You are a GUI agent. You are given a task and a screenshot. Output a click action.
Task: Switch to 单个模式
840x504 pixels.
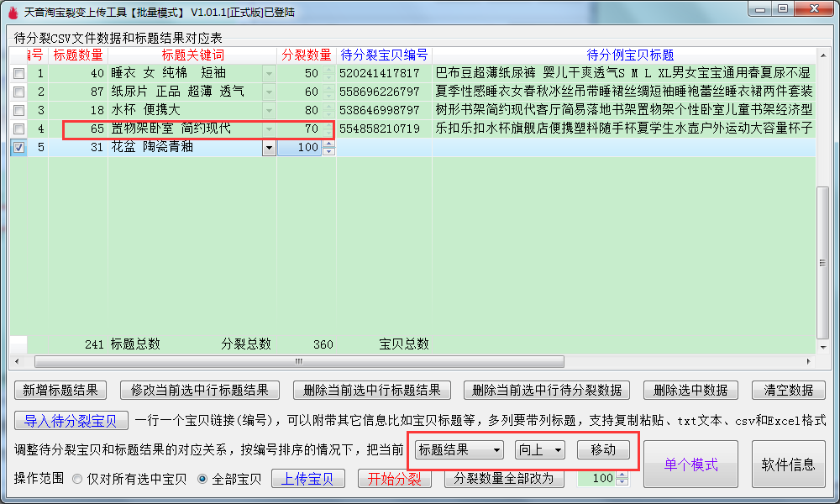pyautogui.click(x=690, y=465)
